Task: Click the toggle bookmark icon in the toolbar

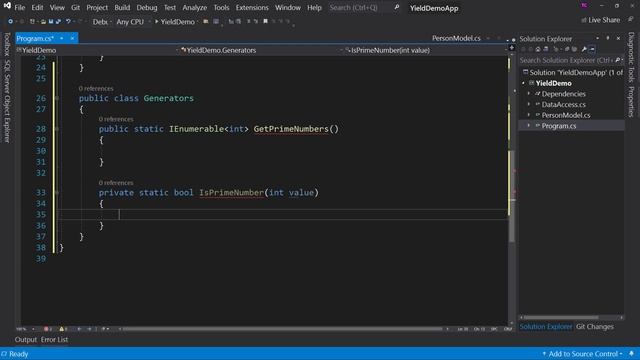Action: pyautogui.click(x=265, y=21)
